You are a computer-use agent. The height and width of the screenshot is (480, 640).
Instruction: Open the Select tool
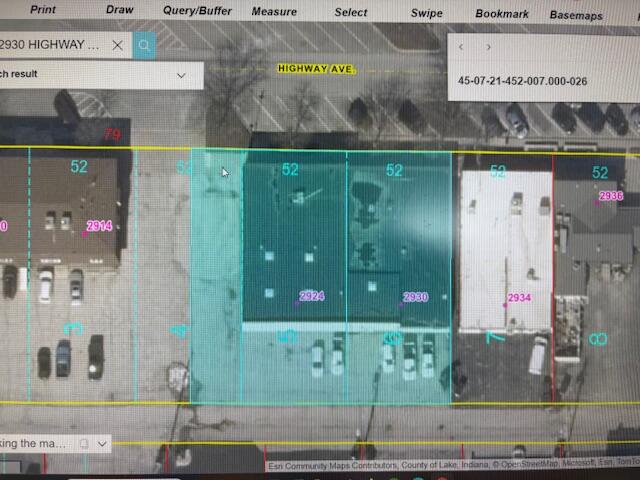(x=351, y=13)
